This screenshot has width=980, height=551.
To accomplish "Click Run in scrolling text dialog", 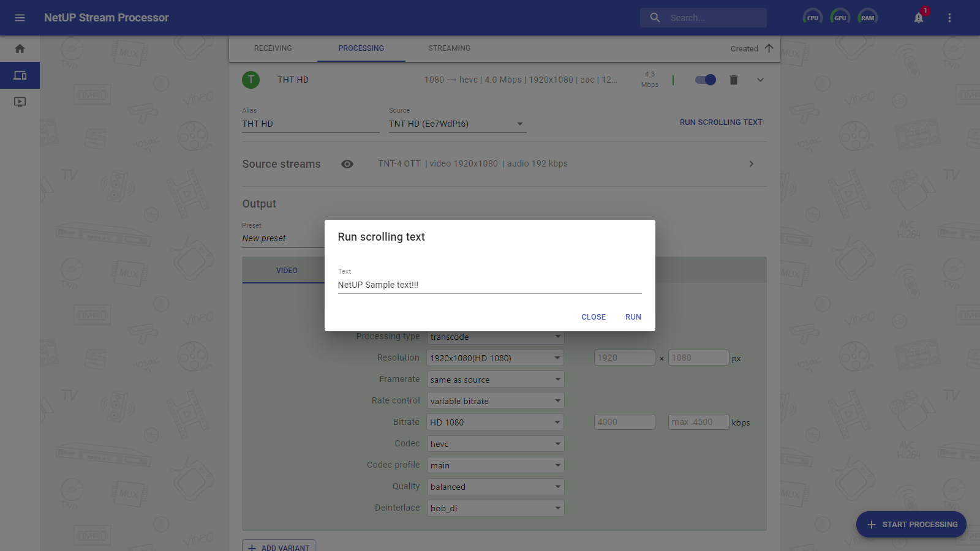I will [633, 317].
